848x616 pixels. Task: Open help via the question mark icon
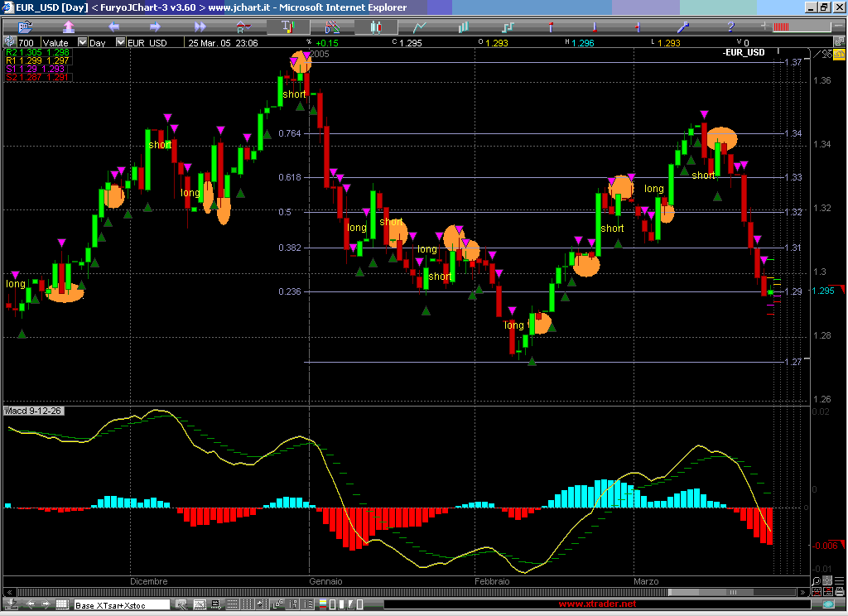click(x=730, y=27)
